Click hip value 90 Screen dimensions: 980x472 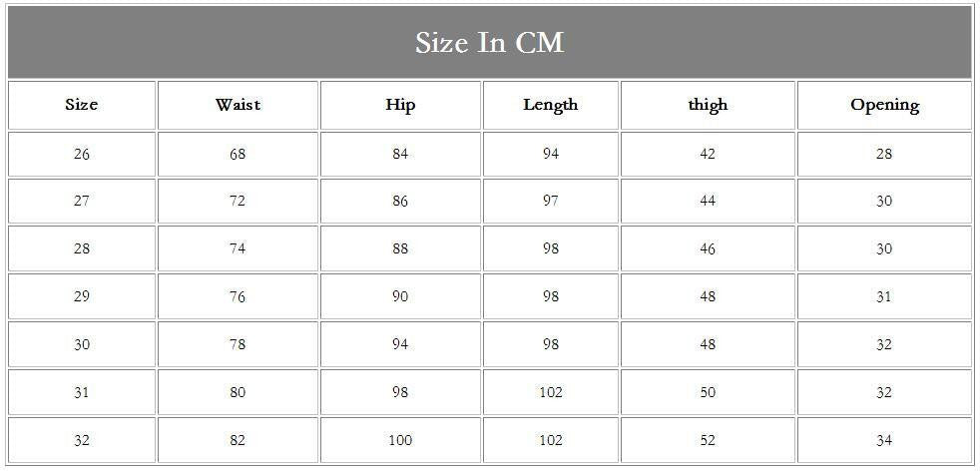coord(400,296)
